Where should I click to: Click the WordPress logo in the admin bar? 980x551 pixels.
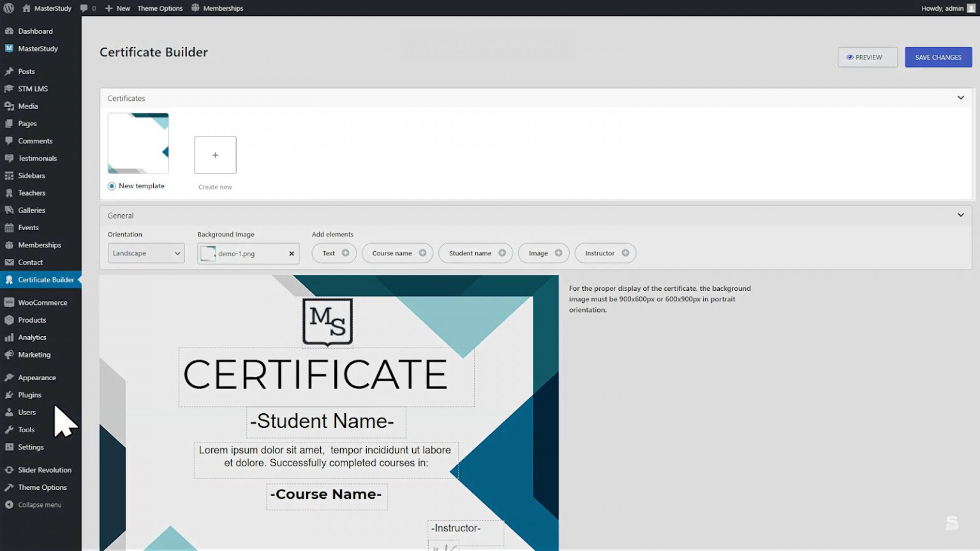click(x=8, y=8)
